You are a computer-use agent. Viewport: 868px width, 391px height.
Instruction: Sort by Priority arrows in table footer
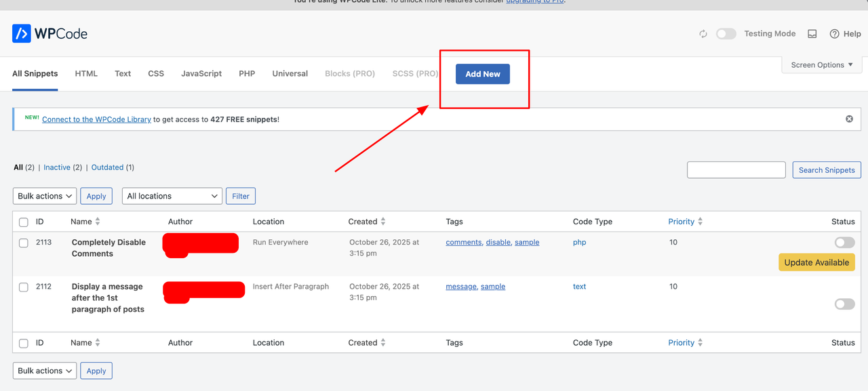[701, 343]
